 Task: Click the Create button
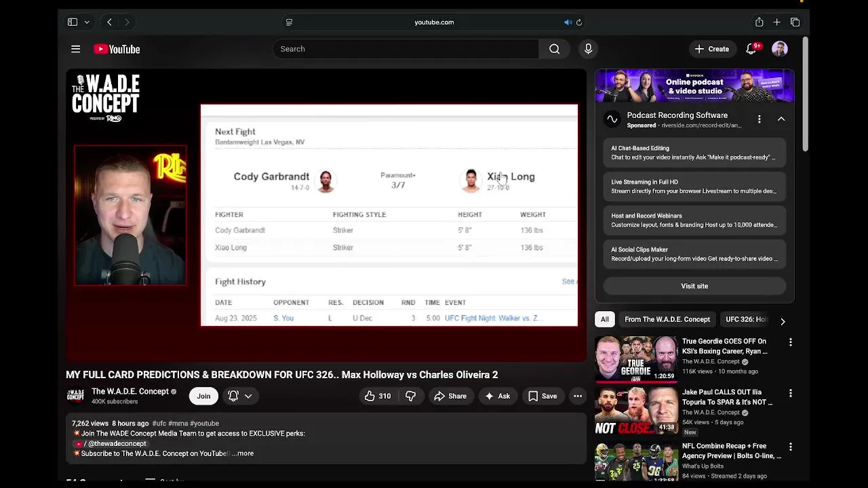[x=711, y=49]
